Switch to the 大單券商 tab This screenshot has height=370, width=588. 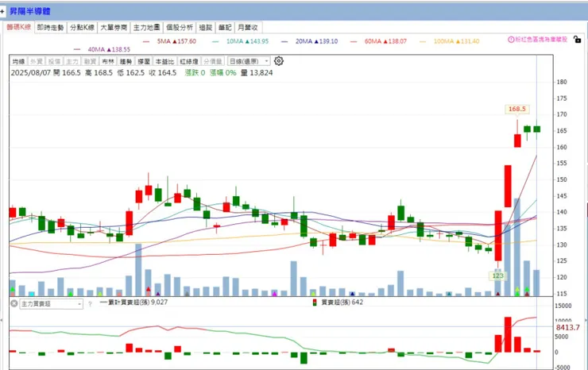point(114,27)
